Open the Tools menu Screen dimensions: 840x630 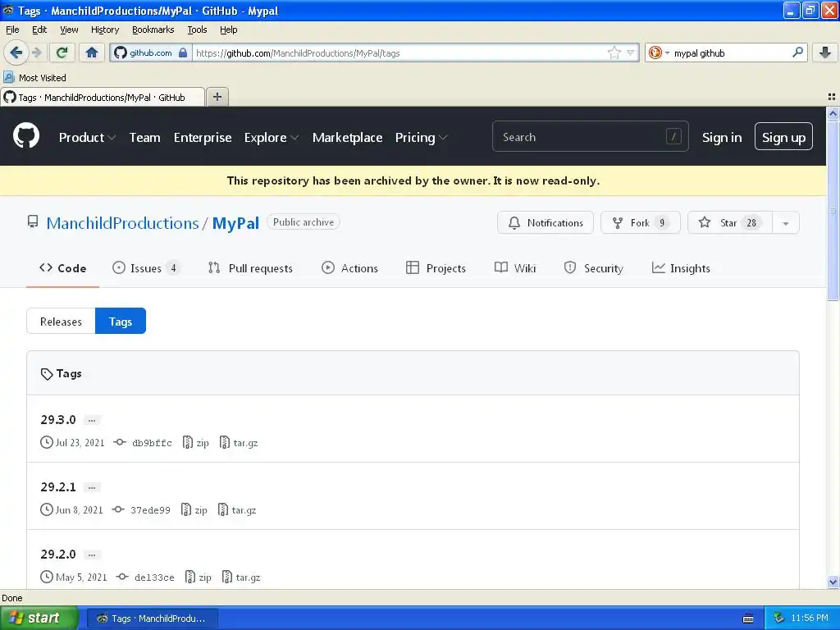pyautogui.click(x=197, y=30)
